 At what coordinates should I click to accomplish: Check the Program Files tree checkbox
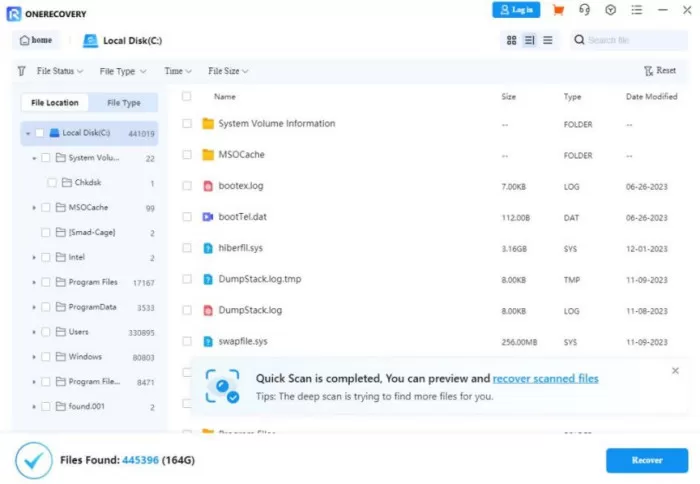pyautogui.click(x=46, y=282)
